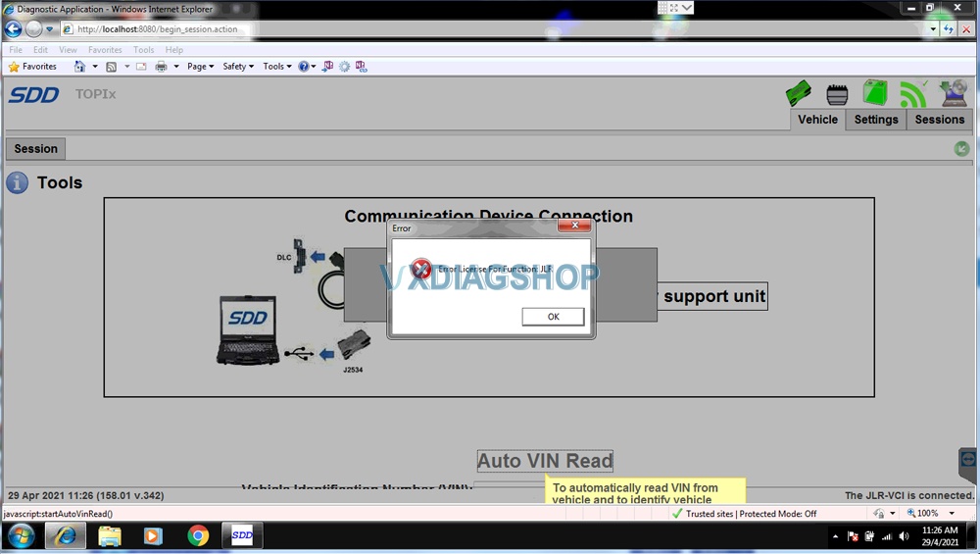Click the green VCI device status icon
Viewport: 980px width, 554px height.
(x=798, y=94)
